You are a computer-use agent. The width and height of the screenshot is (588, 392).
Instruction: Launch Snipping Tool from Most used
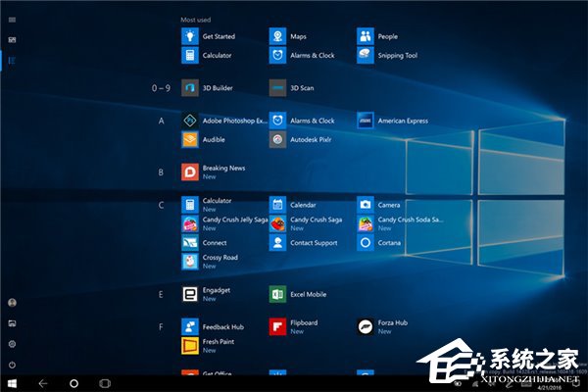click(x=365, y=56)
